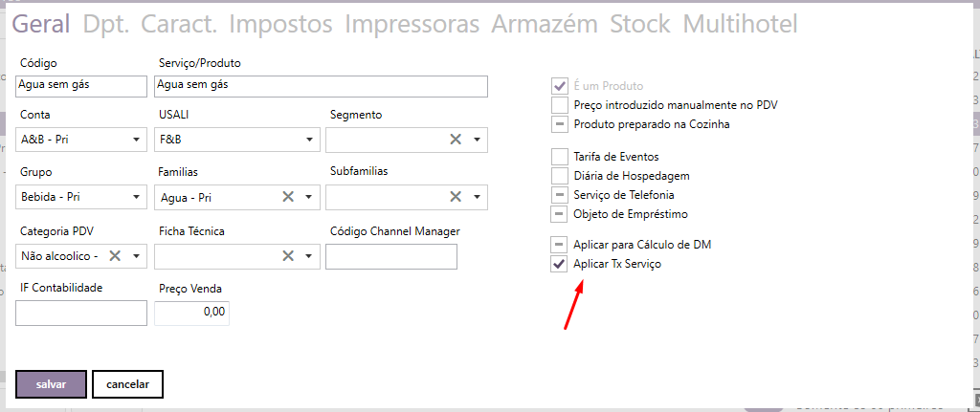The height and width of the screenshot is (412, 980).
Task: Clear the Subfamilias field X icon
Action: click(x=456, y=198)
